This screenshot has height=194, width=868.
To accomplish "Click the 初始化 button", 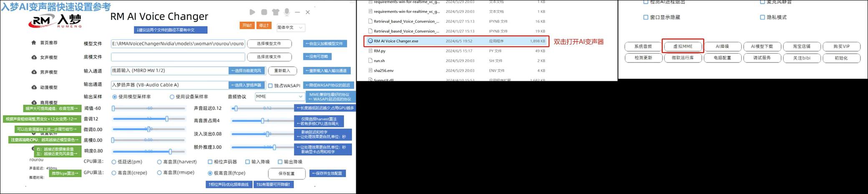I will point(841,58).
